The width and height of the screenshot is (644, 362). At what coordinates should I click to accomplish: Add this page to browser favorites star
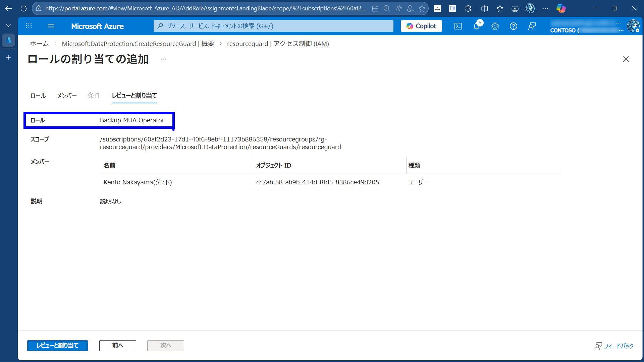(x=422, y=8)
